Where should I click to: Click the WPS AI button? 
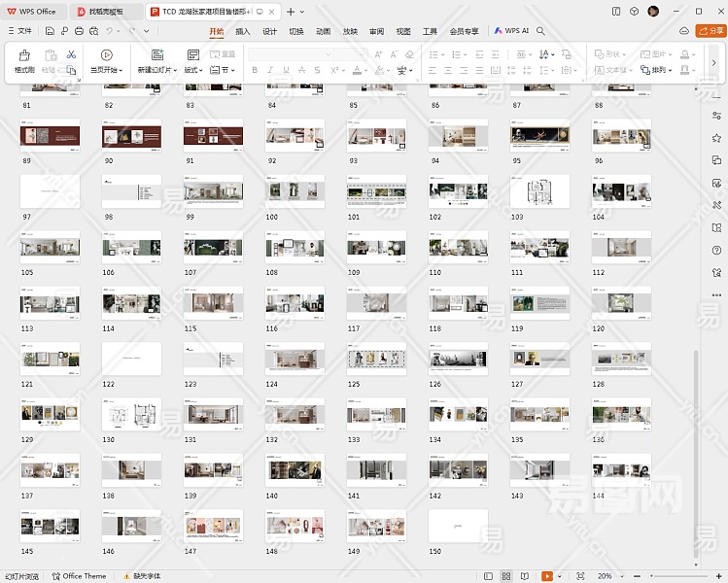pyautogui.click(x=511, y=31)
